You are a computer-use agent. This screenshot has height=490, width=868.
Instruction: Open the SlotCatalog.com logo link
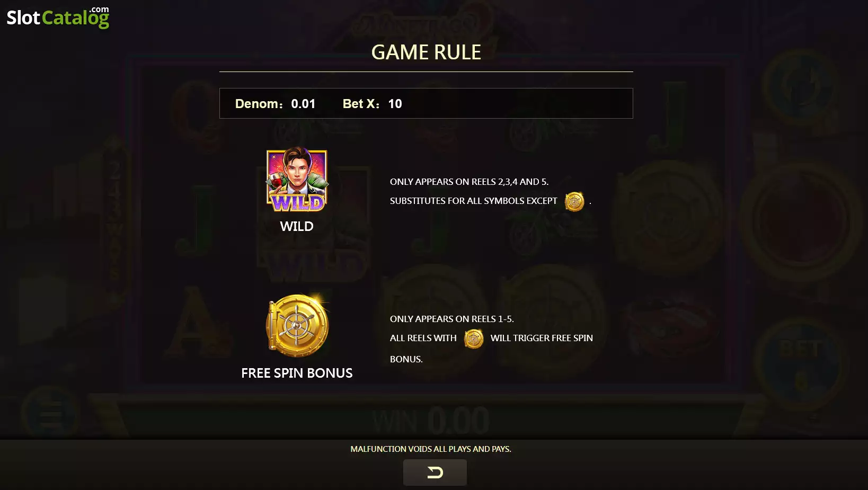pos(58,17)
